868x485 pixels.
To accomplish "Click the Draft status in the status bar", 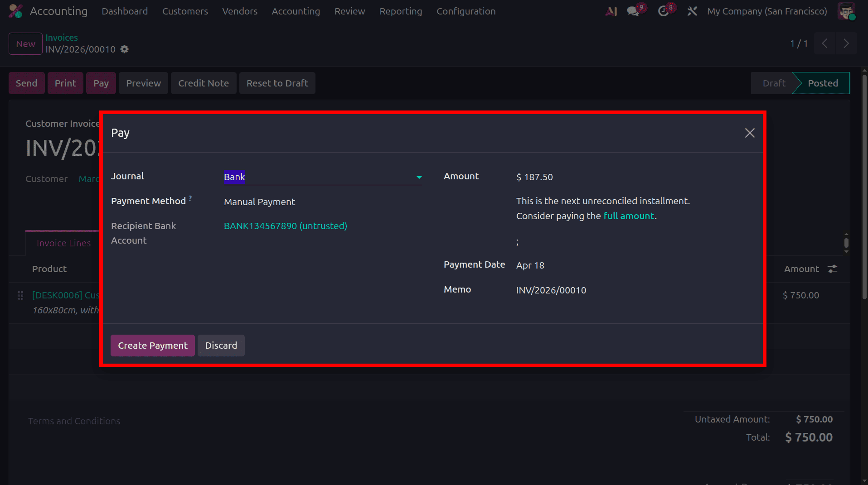I will (x=773, y=83).
